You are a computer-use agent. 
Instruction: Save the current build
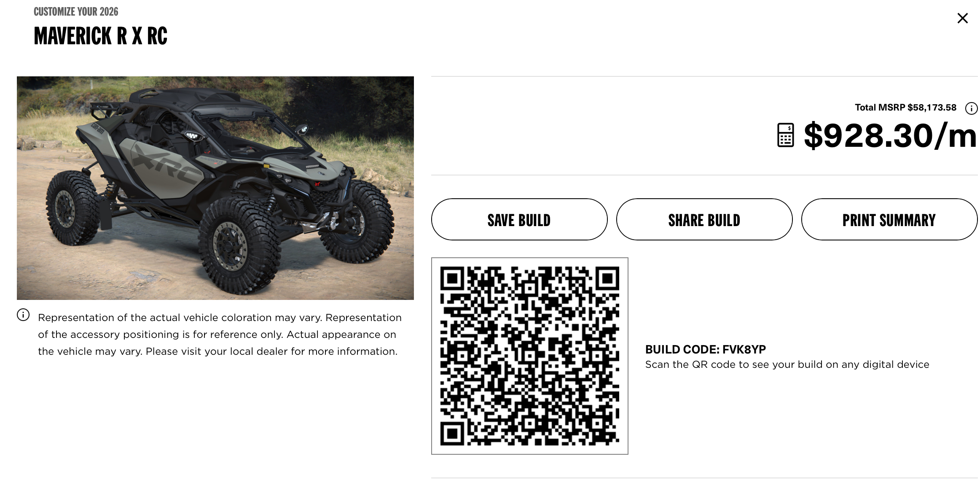point(519,219)
